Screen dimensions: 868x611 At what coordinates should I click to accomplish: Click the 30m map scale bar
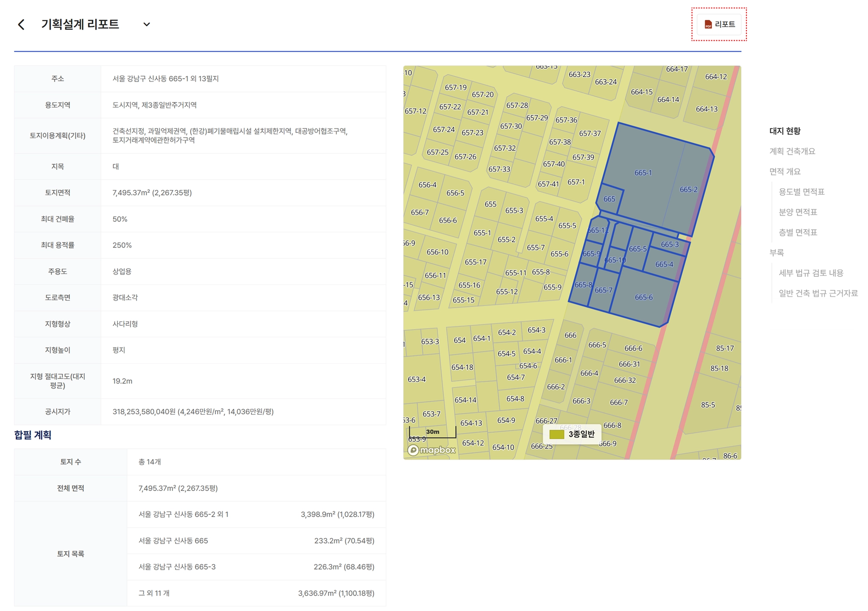point(432,433)
